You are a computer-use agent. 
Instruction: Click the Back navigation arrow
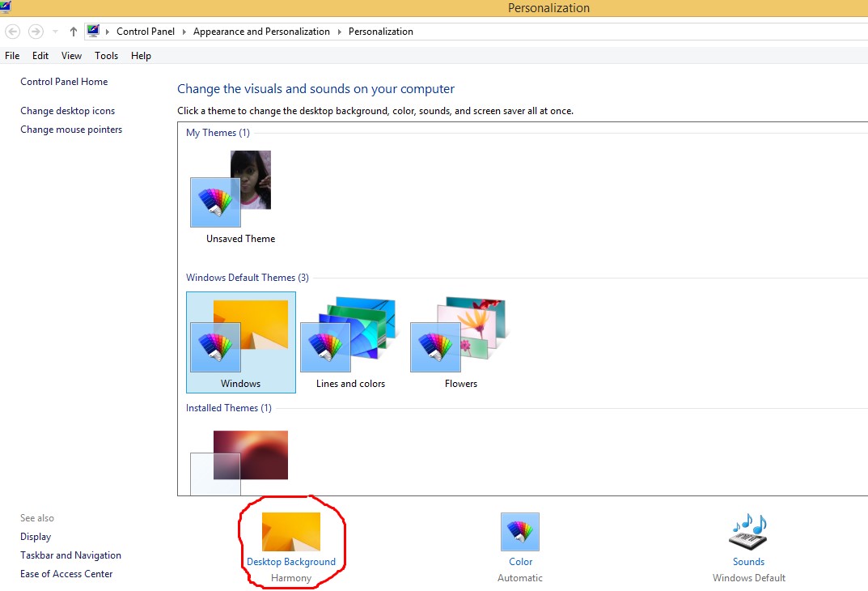point(12,32)
